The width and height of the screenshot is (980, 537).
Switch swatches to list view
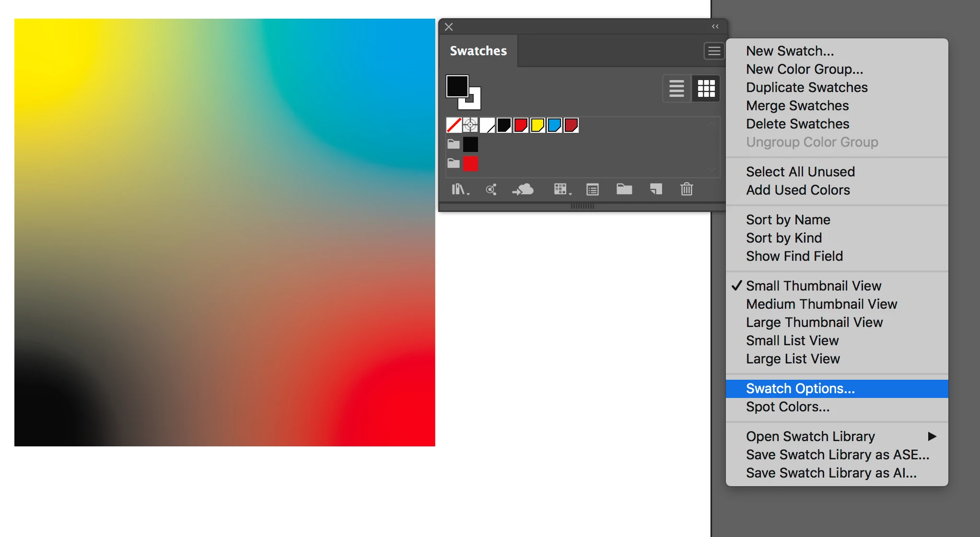677,89
